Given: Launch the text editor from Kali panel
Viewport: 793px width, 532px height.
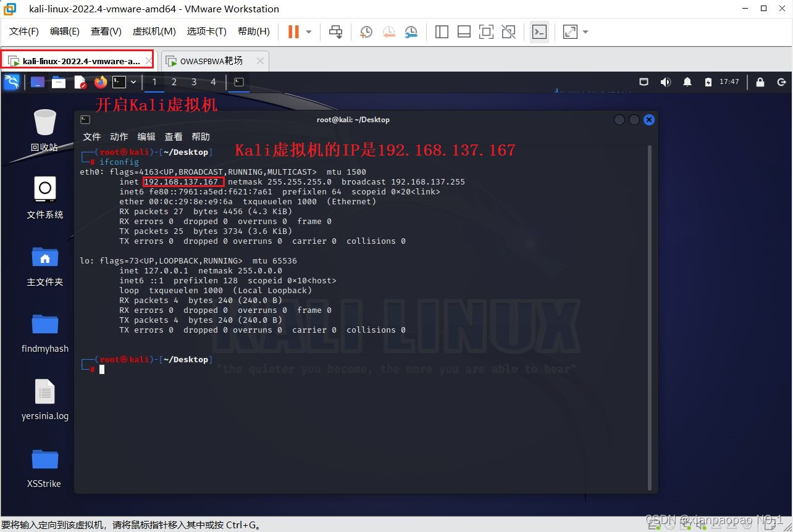Looking at the screenshot, I should [x=80, y=82].
